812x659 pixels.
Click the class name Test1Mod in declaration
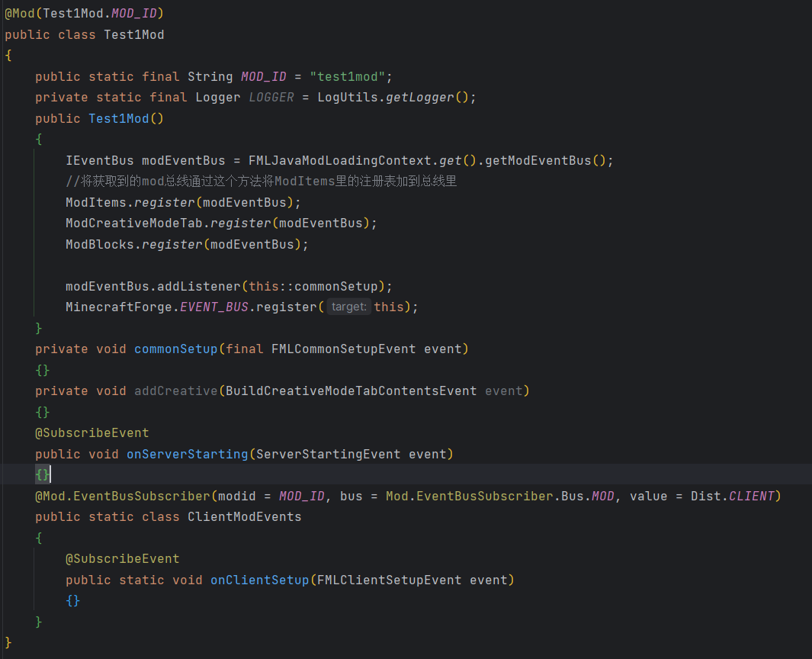[134, 35]
